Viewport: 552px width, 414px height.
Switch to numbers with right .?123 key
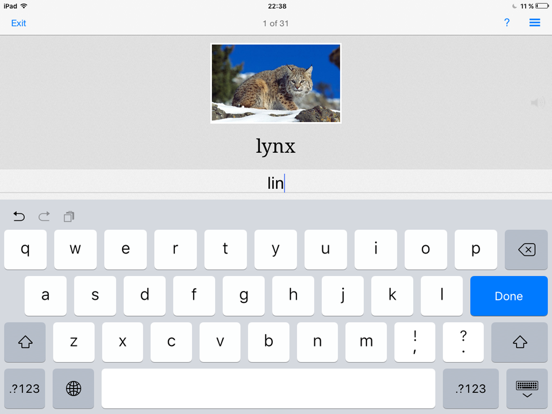tap(471, 389)
